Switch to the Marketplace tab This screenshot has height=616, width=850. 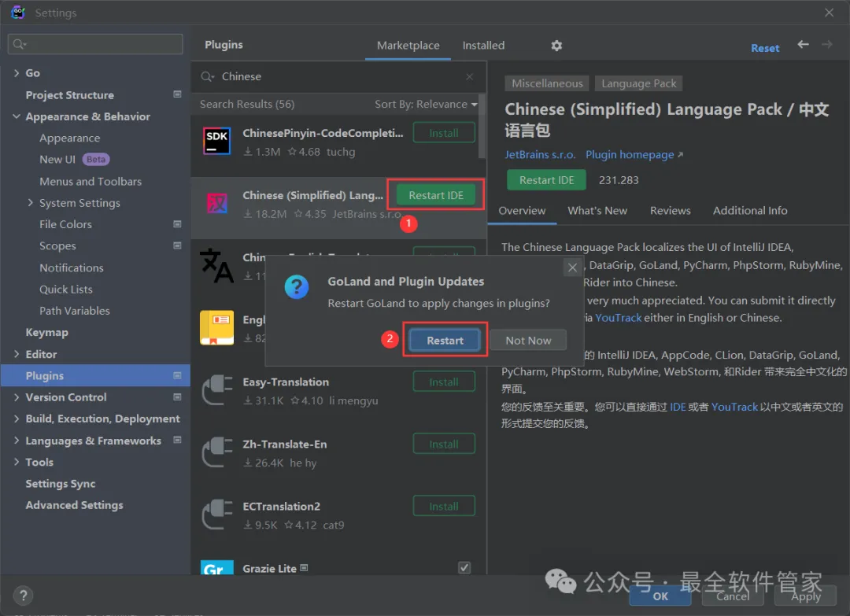(408, 46)
